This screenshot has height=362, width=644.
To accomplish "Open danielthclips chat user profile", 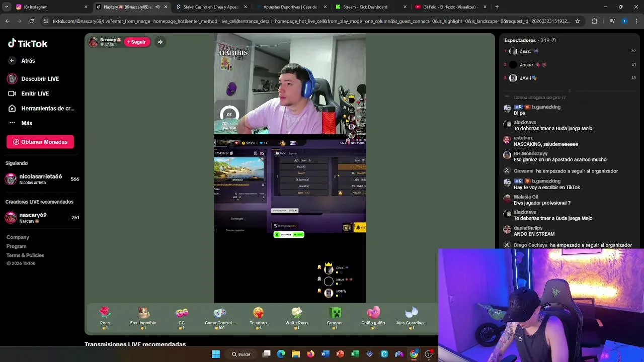I will pos(528,228).
